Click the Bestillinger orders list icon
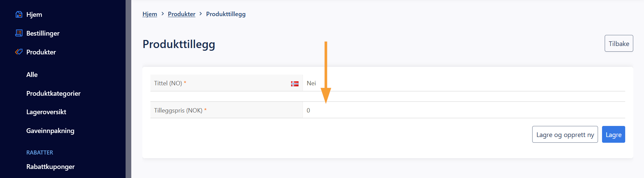The height and width of the screenshot is (178, 644). tap(19, 33)
